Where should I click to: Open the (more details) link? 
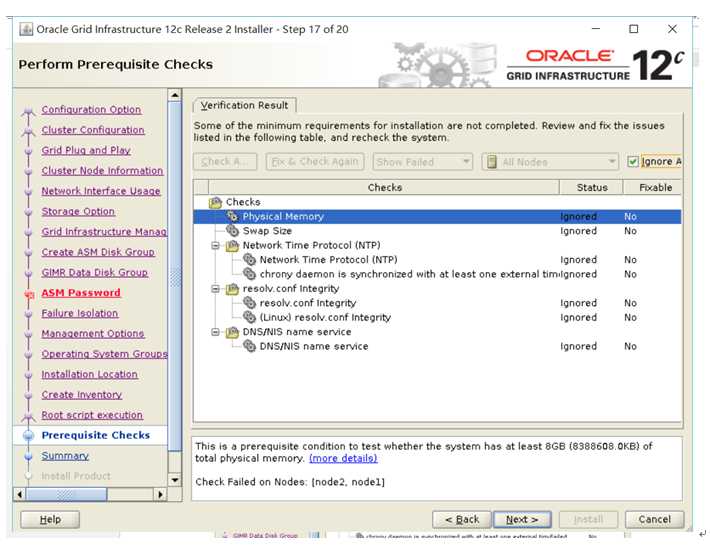tap(343, 458)
